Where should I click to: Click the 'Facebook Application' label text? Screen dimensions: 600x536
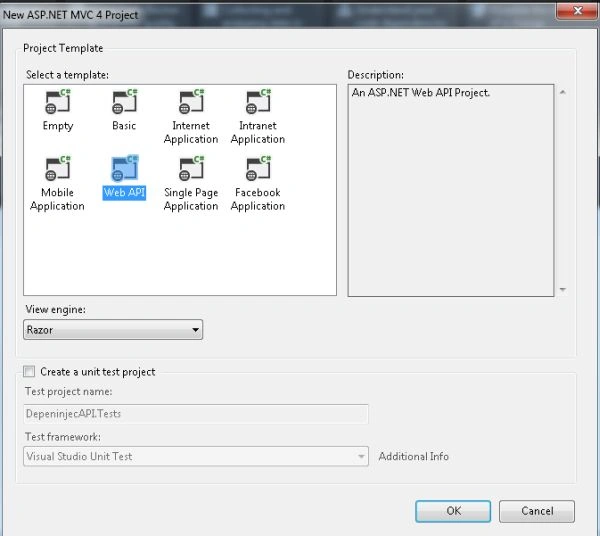(x=258, y=199)
